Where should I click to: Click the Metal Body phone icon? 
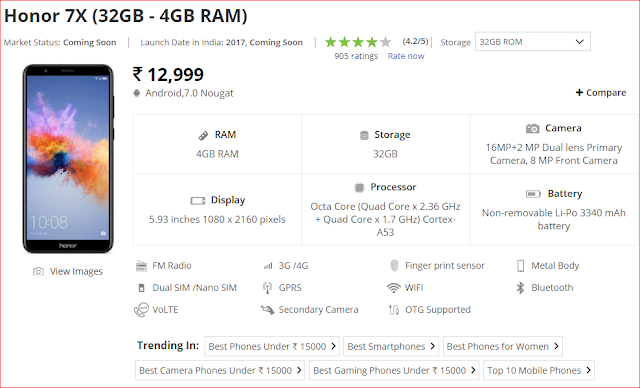coord(520,266)
